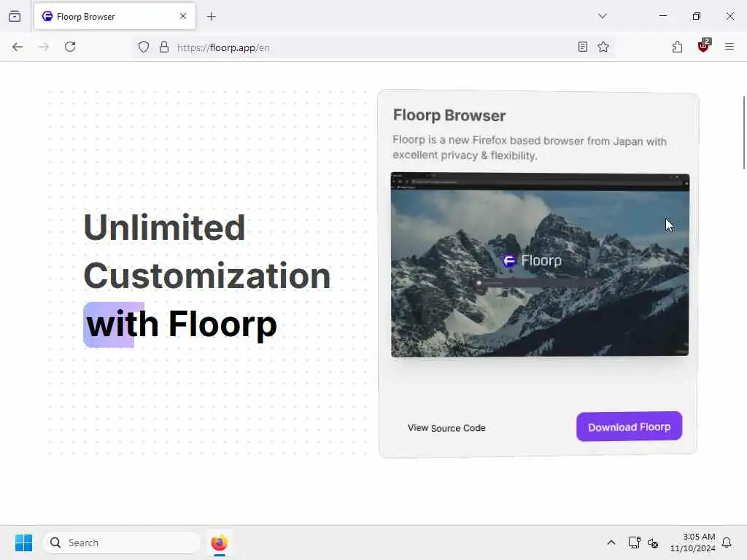
Task: Bookmark this page with star icon
Action: coord(603,47)
